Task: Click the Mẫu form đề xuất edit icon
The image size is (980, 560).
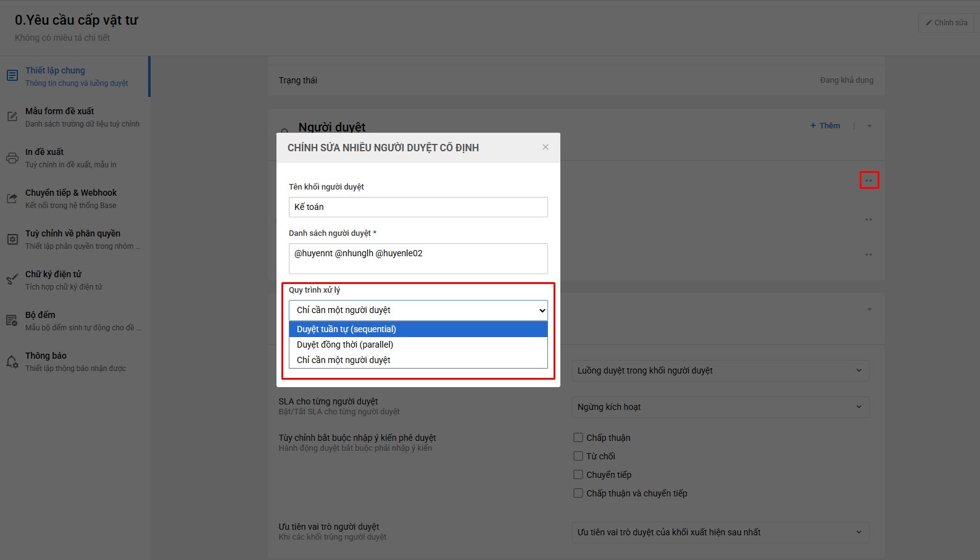Action: pos(12,117)
